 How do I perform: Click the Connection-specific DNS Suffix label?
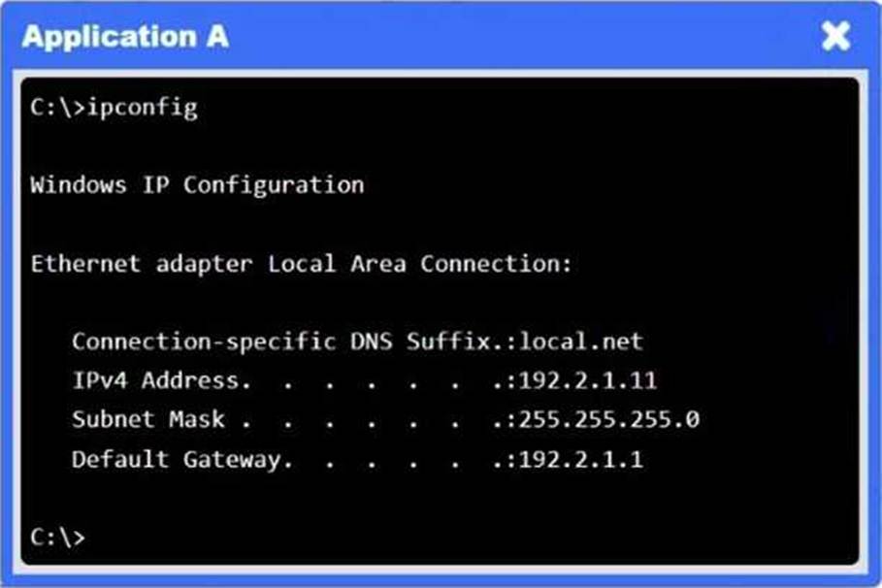coord(281,342)
